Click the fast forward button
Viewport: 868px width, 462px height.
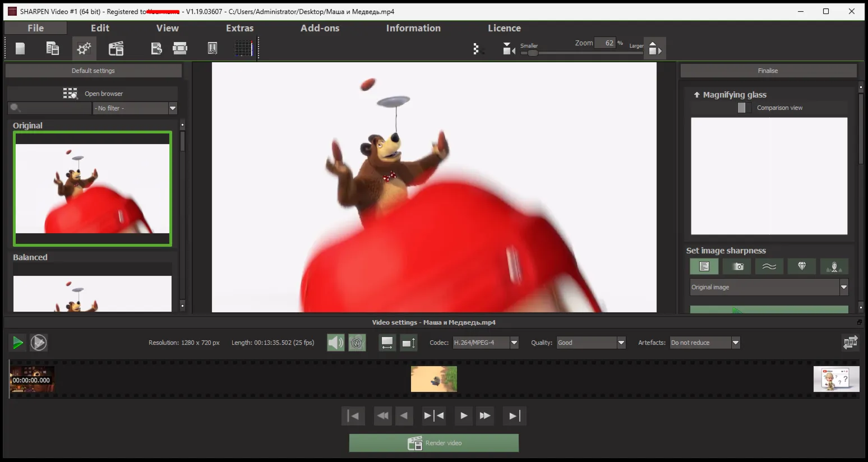pos(485,416)
